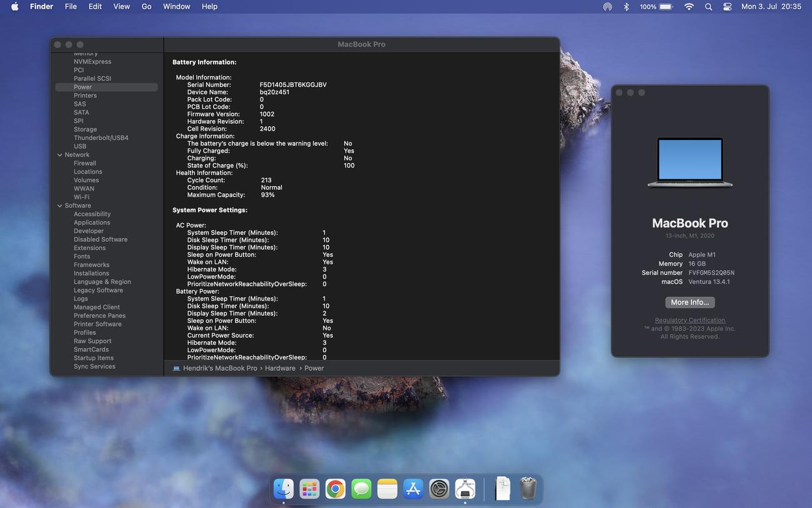Open Messages from the Dock

(361, 489)
